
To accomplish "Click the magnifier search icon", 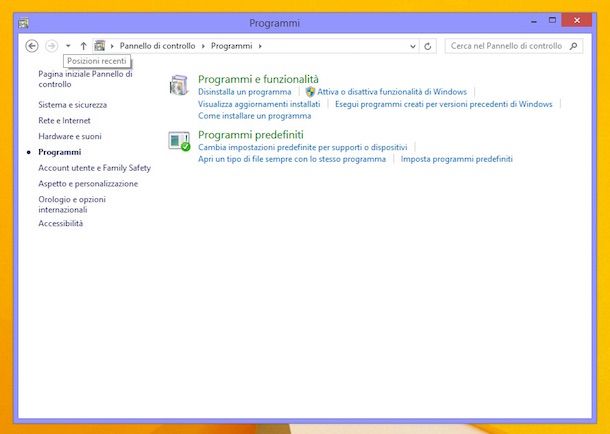I will tap(573, 46).
